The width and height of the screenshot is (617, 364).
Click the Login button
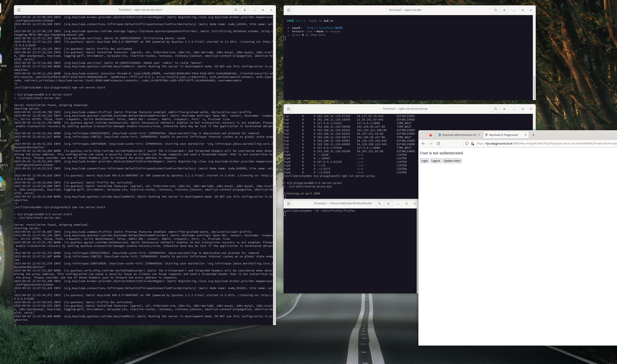tap(424, 161)
